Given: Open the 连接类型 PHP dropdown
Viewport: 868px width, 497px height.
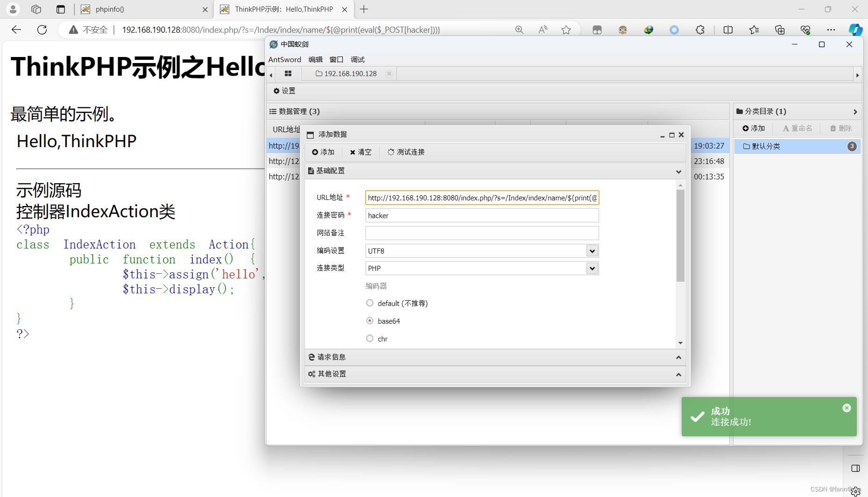Looking at the screenshot, I should (x=592, y=268).
